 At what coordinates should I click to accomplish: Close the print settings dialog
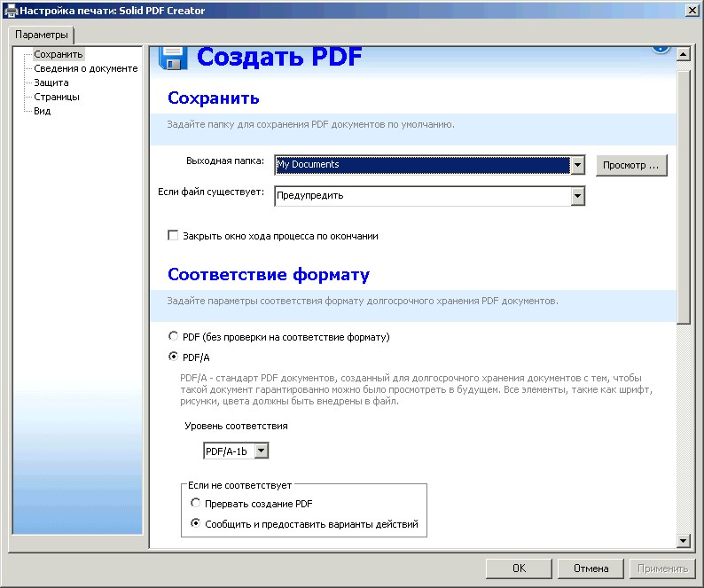click(x=692, y=11)
